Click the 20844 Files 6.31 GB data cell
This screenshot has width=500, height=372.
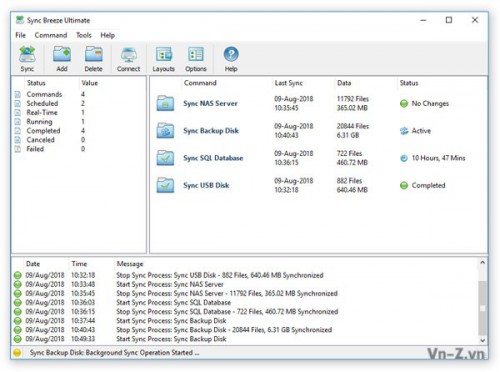pos(353,131)
